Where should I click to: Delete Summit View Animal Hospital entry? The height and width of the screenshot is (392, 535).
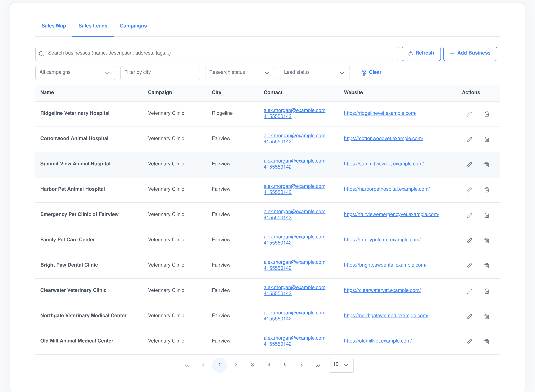tap(486, 165)
